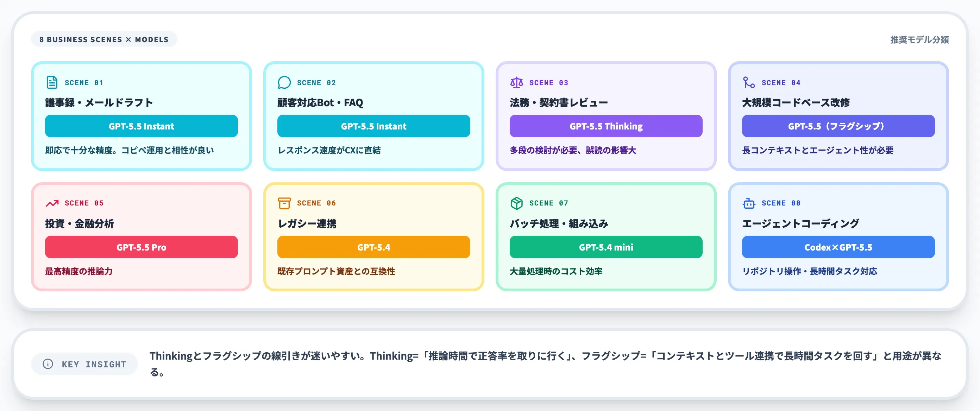The height and width of the screenshot is (411, 980).
Task: Click the git branch icon in Scene 04
Action: point(749,82)
